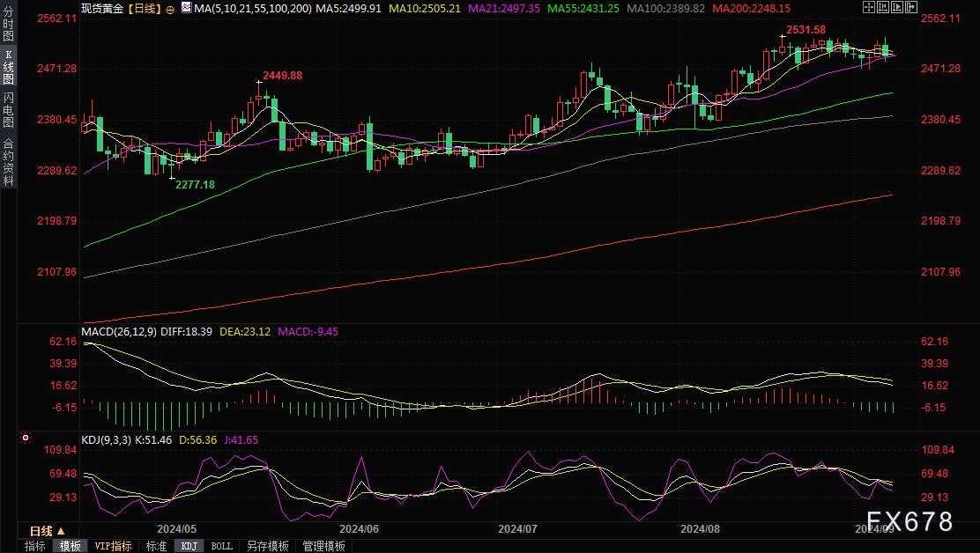Click the 2024/06 date label on the time axis
This screenshot has width=980, height=553.
[360, 529]
